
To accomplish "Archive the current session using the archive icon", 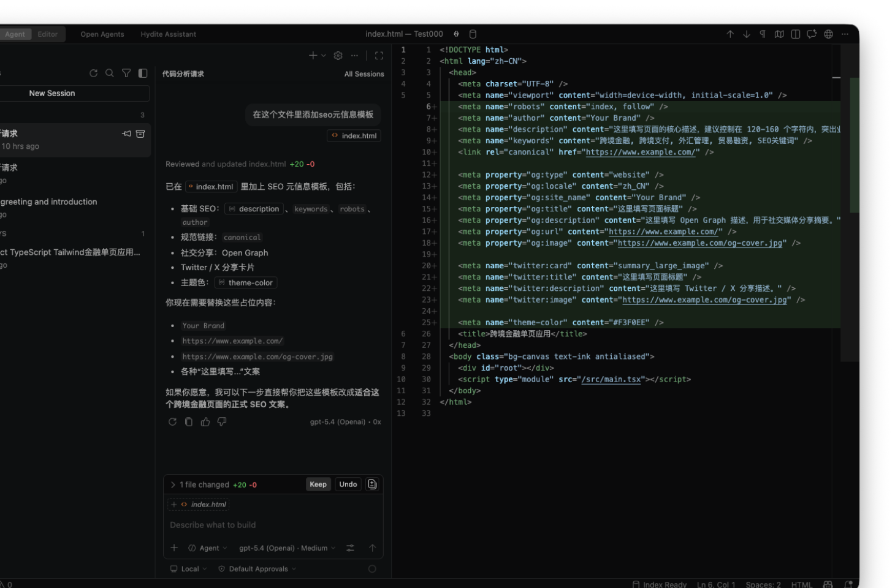I will click(x=140, y=134).
